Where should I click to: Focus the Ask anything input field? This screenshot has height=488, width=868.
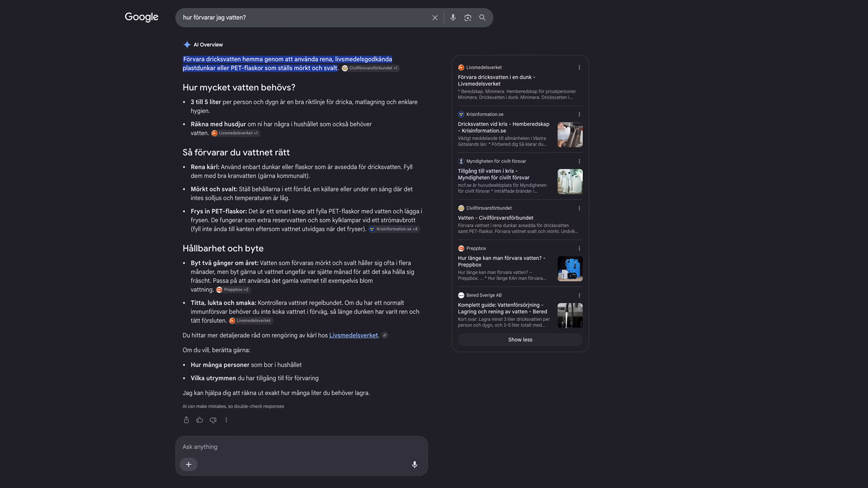click(x=301, y=446)
